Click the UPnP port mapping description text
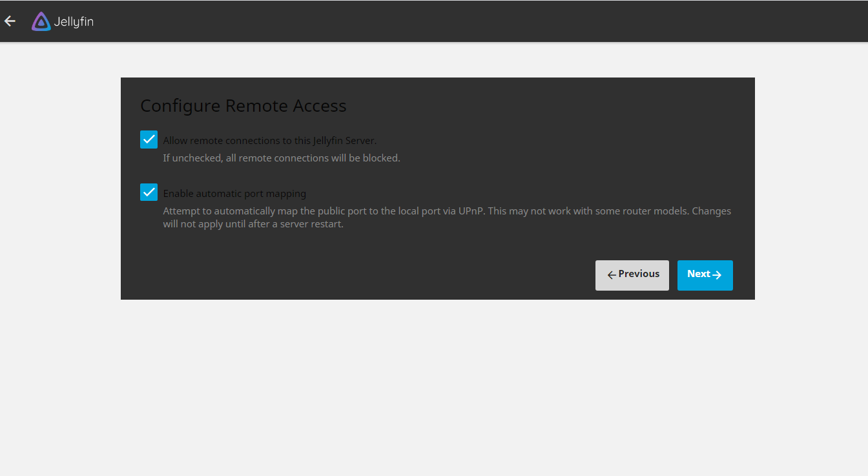868x476 pixels. [x=447, y=218]
